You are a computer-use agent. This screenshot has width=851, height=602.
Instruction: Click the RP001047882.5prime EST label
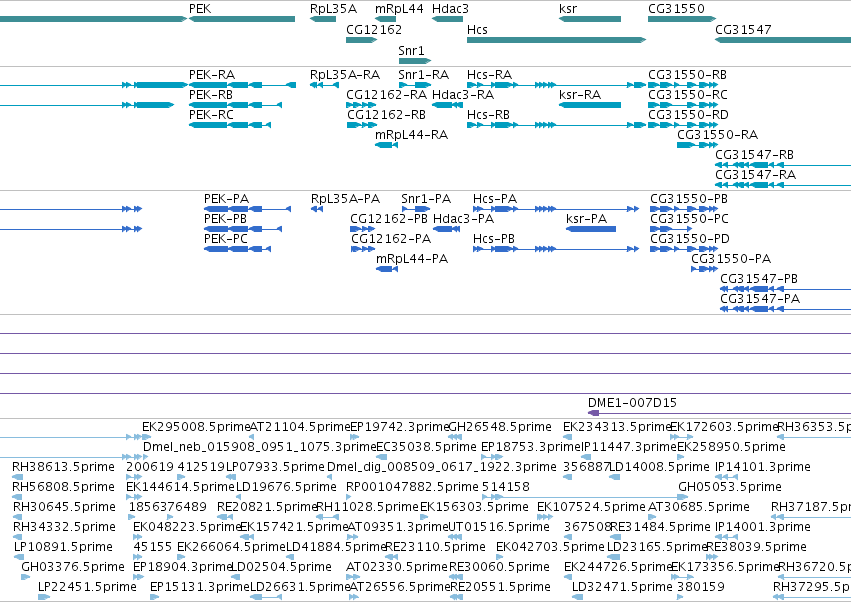[x=412, y=487]
